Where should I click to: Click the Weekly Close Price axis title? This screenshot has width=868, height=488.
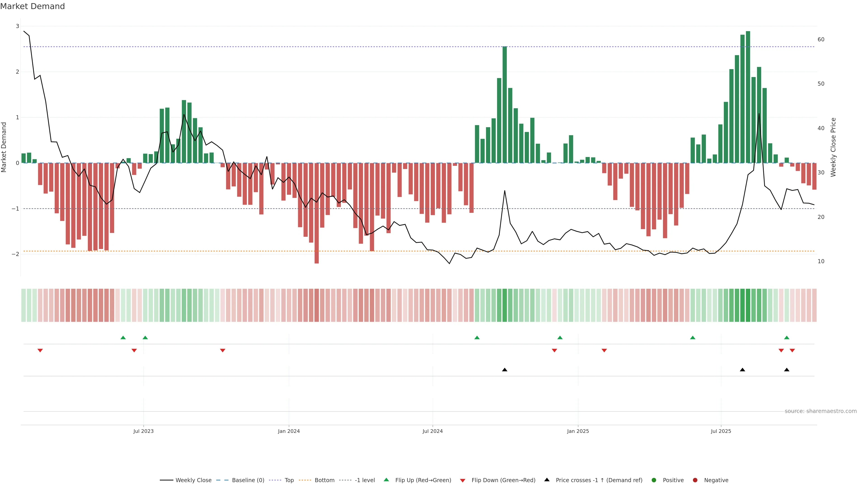[833, 147]
